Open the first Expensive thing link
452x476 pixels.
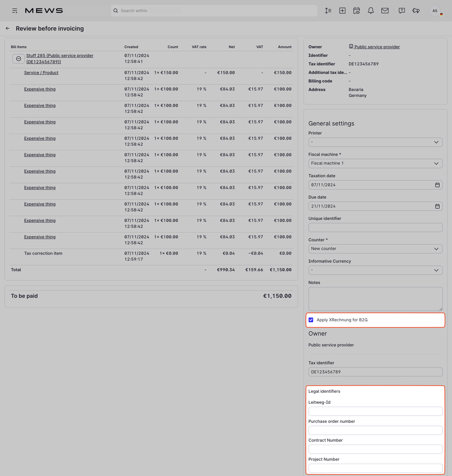(40, 89)
